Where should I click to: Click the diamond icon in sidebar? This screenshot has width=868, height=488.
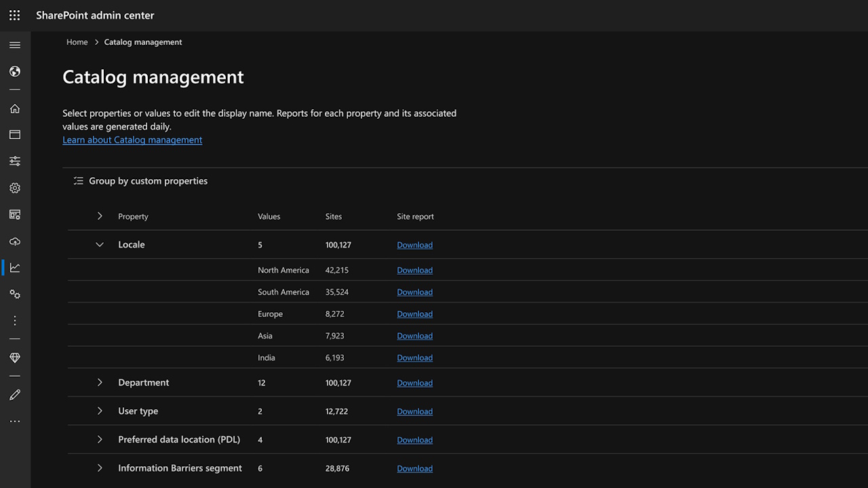tap(15, 358)
